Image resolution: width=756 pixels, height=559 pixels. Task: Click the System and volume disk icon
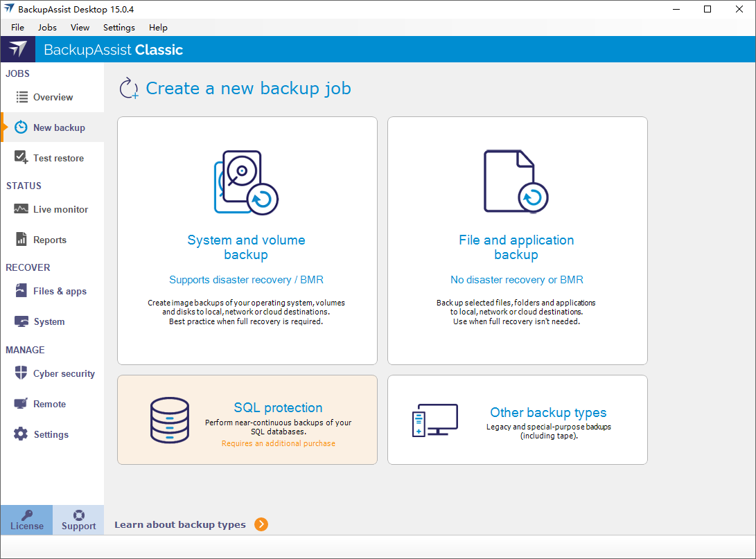(x=246, y=183)
